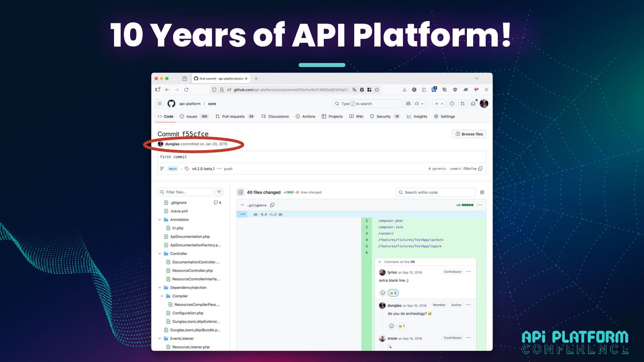644x362 pixels.
Task: Open the create new plus dropdown
Action: (x=439, y=104)
